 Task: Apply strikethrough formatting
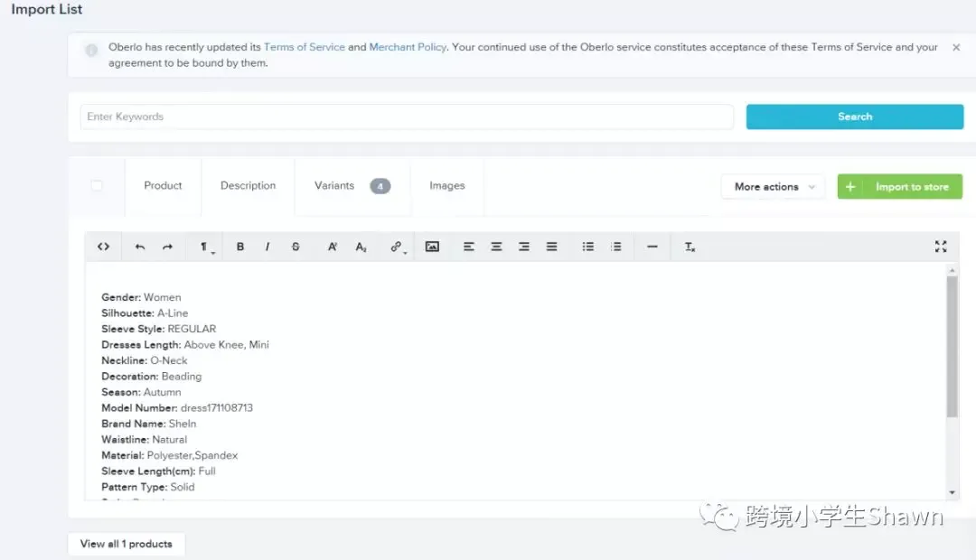click(x=296, y=247)
